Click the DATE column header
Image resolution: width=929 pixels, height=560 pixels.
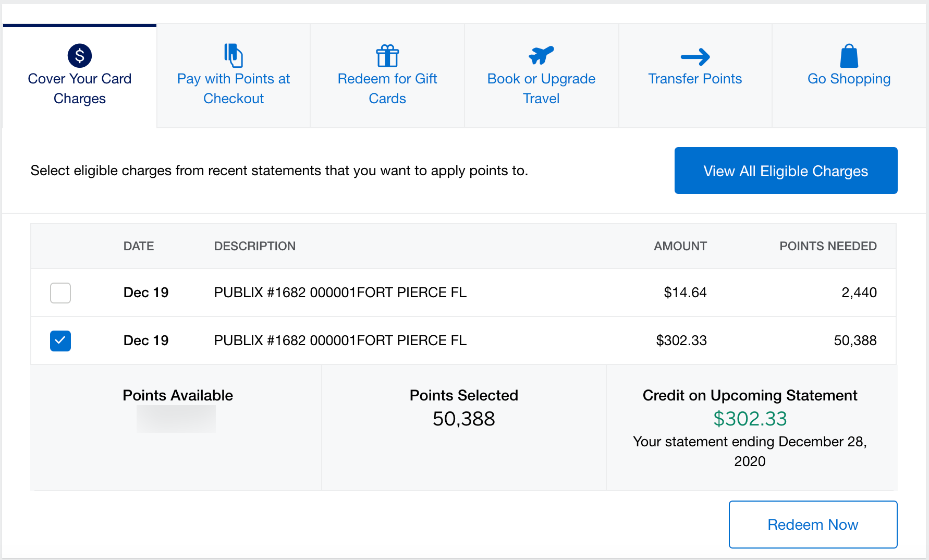pos(138,246)
